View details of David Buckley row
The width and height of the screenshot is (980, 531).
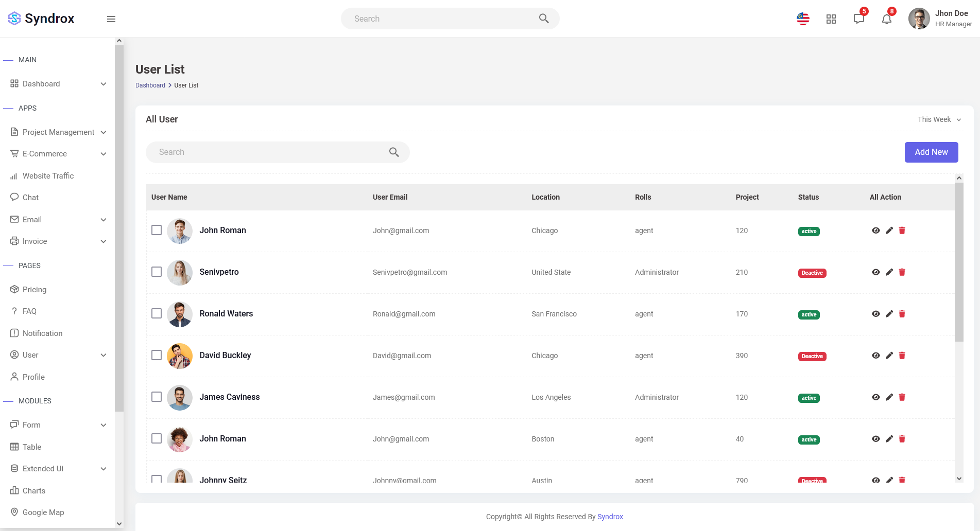tap(875, 356)
